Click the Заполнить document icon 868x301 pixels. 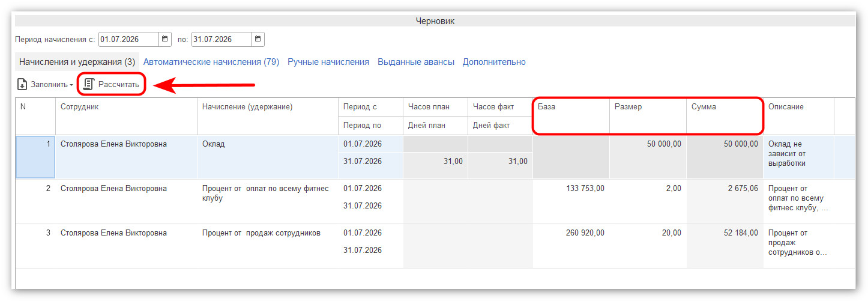click(x=22, y=85)
